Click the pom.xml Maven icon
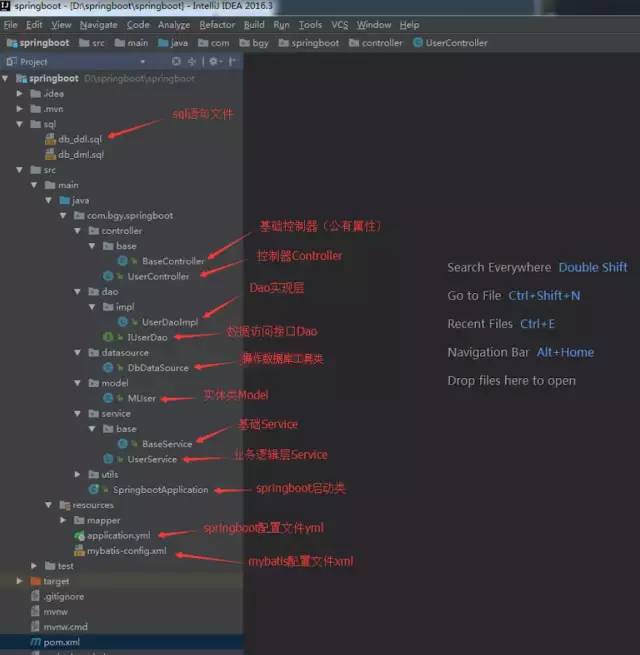 tap(36, 642)
